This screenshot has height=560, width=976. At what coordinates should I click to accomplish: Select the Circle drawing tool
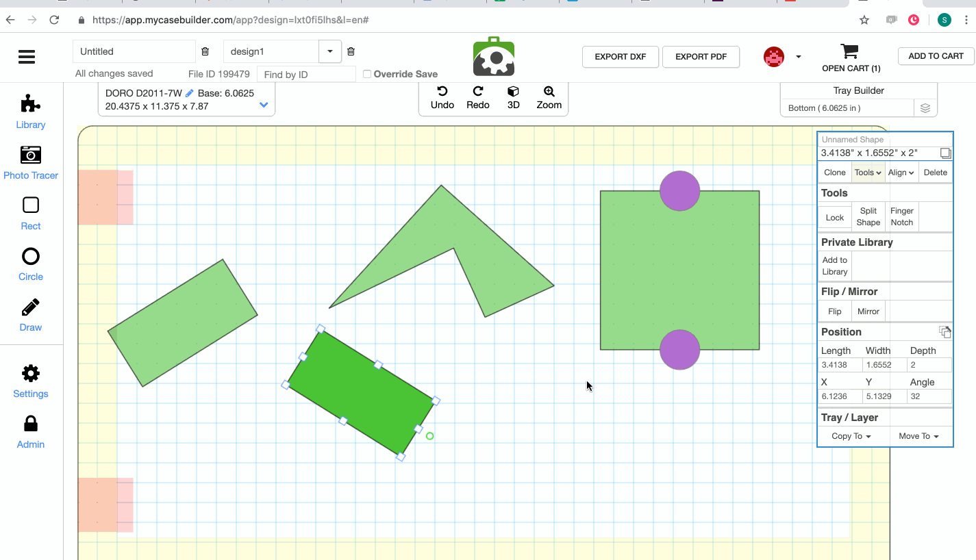[x=30, y=263]
